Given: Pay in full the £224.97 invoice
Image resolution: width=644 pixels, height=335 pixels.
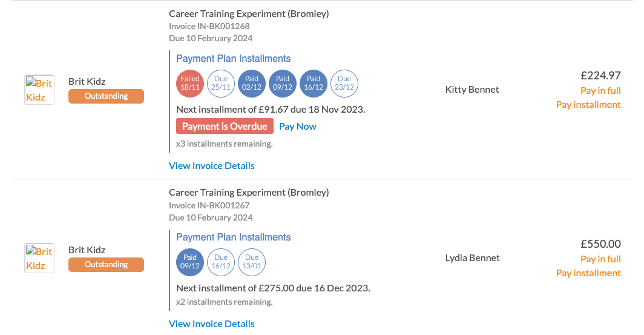Looking at the screenshot, I should point(600,90).
